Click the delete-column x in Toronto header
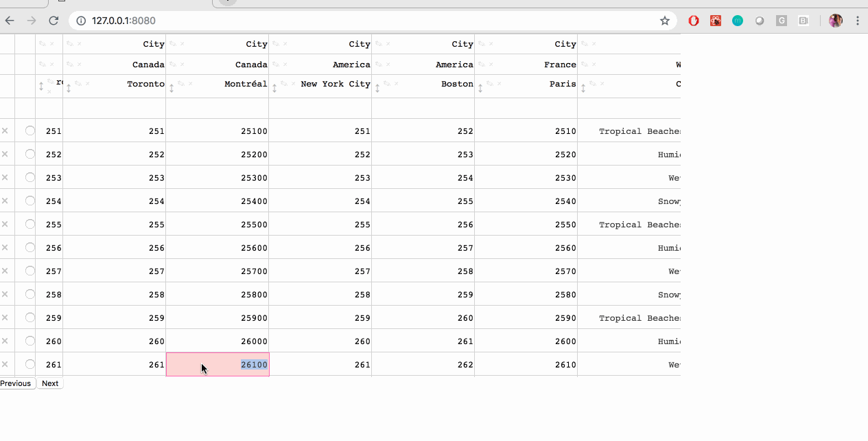This screenshot has width=868, height=441. 87,84
